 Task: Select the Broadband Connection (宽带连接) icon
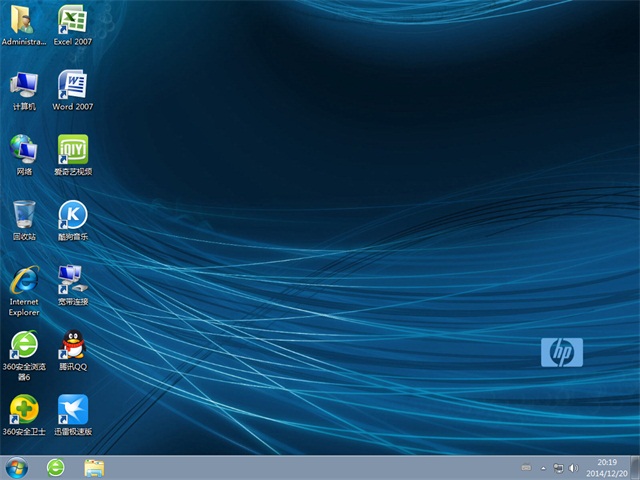pyautogui.click(x=72, y=279)
